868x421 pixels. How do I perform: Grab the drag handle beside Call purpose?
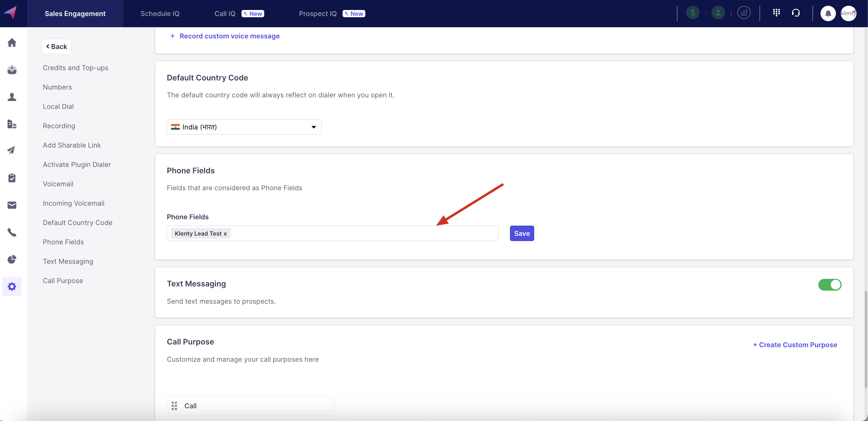pyautogui.click(x=174, y=406)
